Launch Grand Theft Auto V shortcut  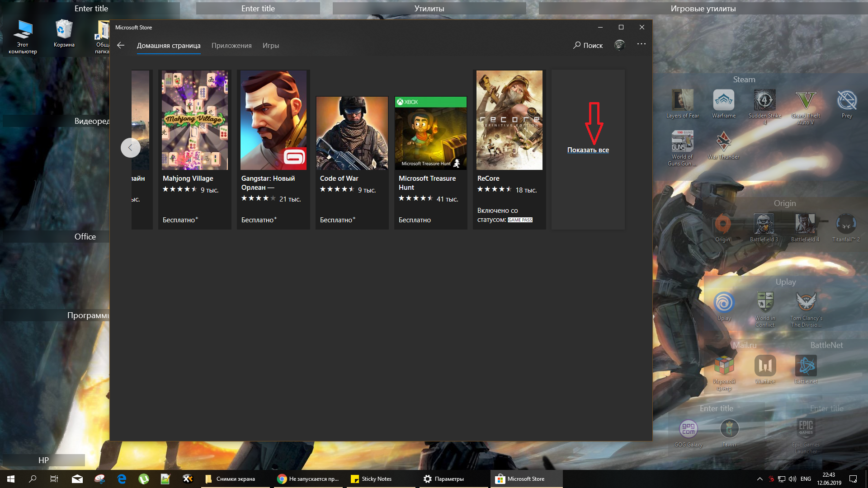tap(806, 107)
